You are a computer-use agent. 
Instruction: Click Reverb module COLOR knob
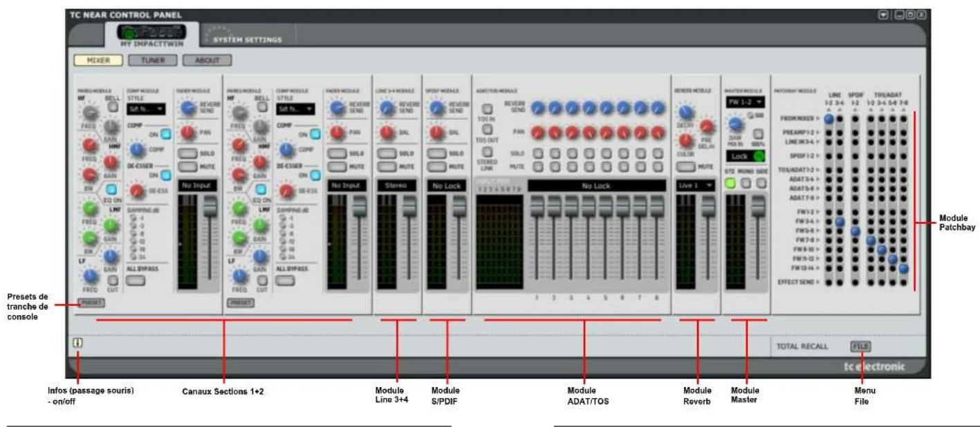pyautogui.click(x=685, y=140)
